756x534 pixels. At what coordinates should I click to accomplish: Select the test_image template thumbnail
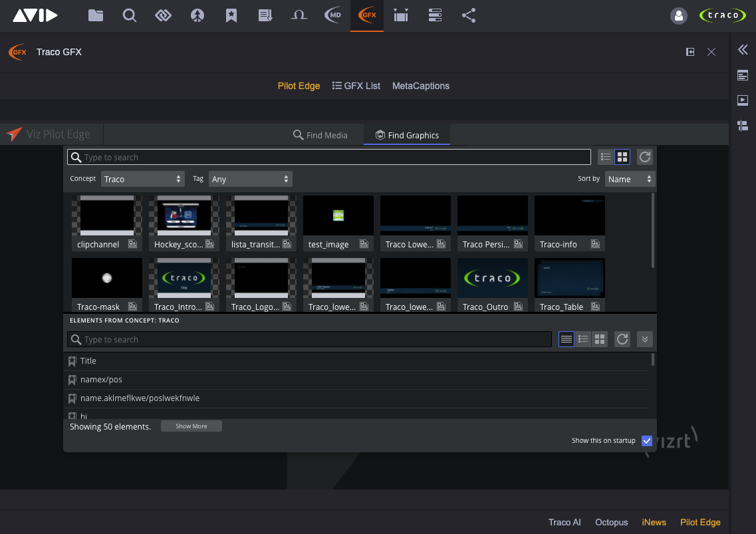pyautogui.click(x=338, y=223)
